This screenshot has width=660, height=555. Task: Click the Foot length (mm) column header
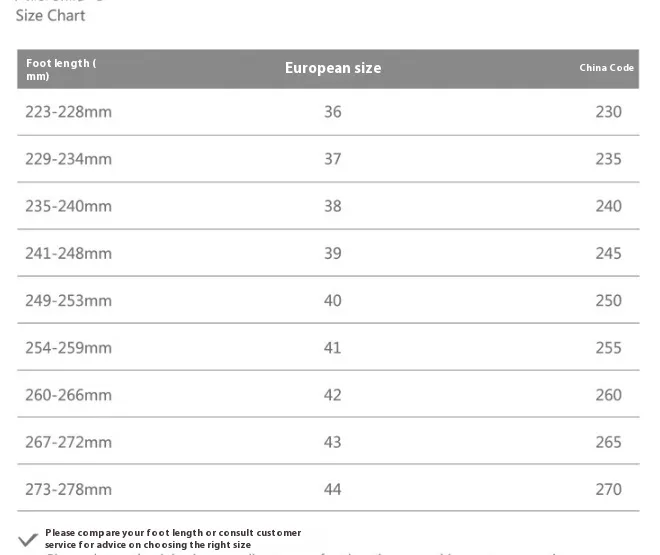click(61, 69)
